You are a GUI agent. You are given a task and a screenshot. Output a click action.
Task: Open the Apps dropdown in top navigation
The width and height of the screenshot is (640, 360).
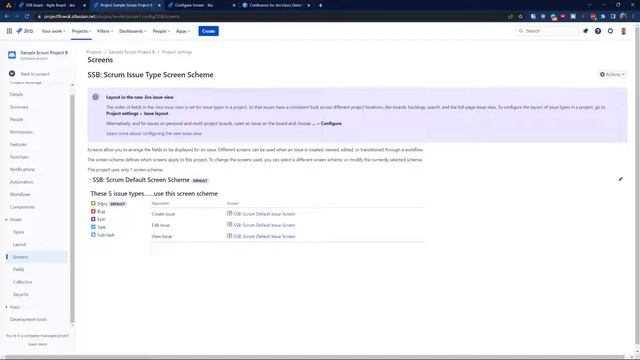(183, 31)
